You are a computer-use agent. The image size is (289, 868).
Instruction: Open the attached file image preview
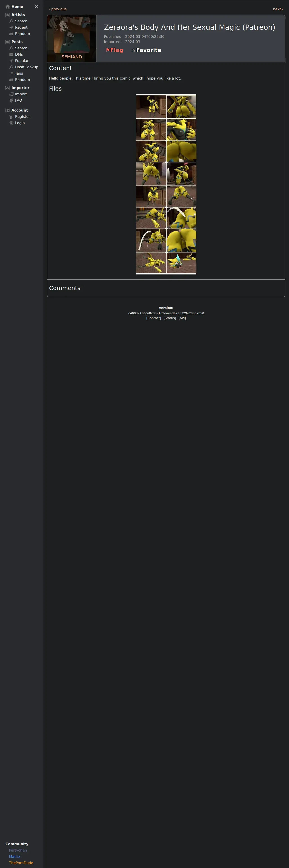pos(166,184)
